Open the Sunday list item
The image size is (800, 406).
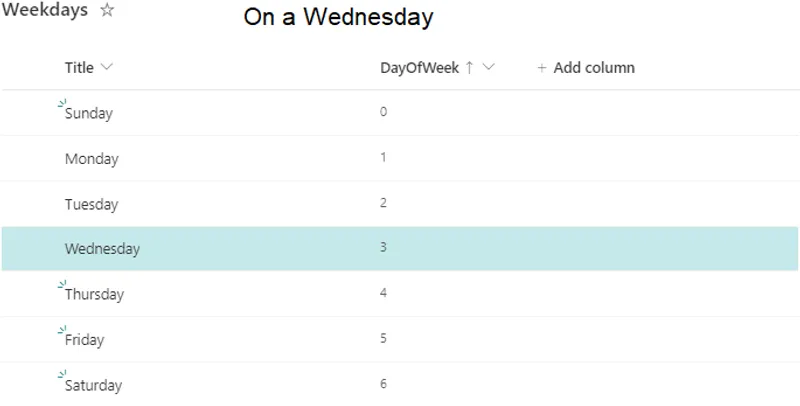click(x=89, y=114)
